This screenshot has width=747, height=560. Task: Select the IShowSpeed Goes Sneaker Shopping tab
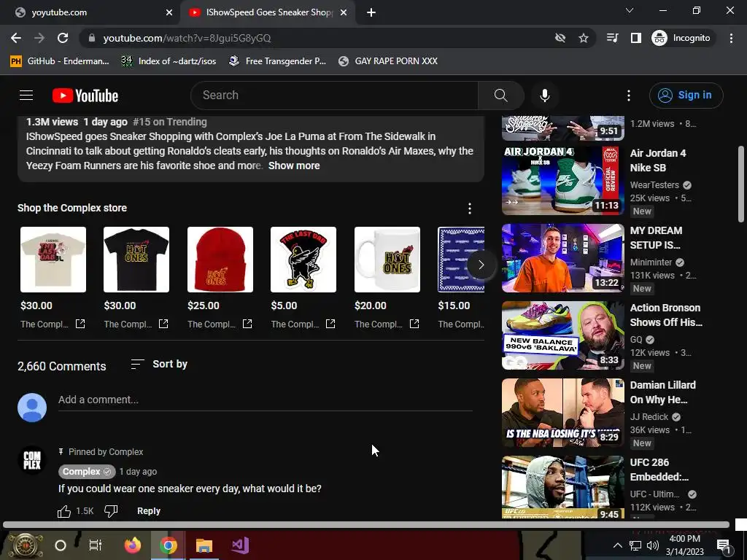pyautogui.click(x=267, y=12)
